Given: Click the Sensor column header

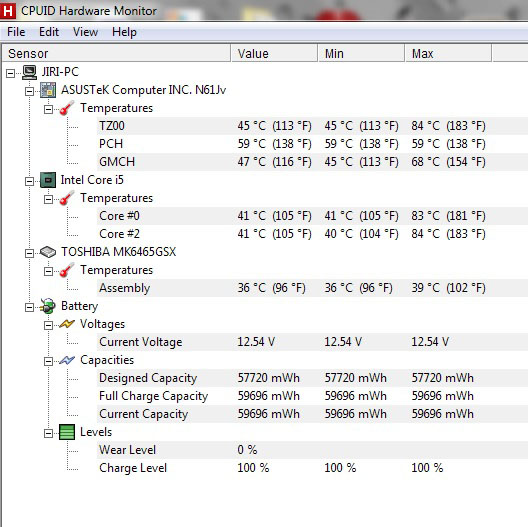Looking at the screenshot, I should (x=117, y=54).
